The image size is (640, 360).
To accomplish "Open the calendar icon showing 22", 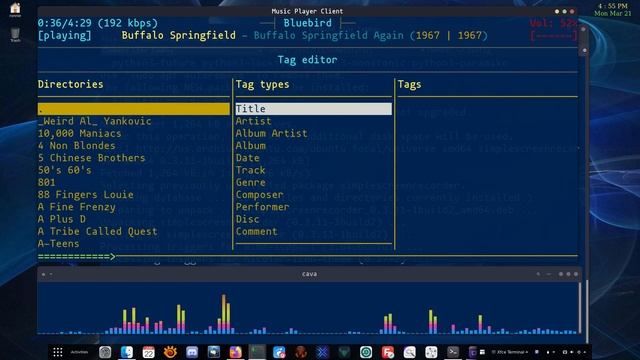I will (x=149, y=352).
